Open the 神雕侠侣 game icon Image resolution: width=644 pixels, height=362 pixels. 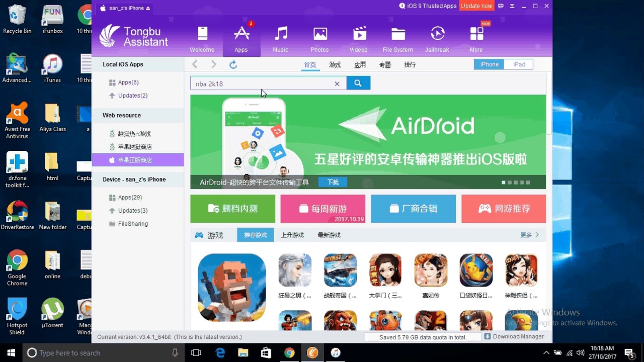(x=521, y=270)
